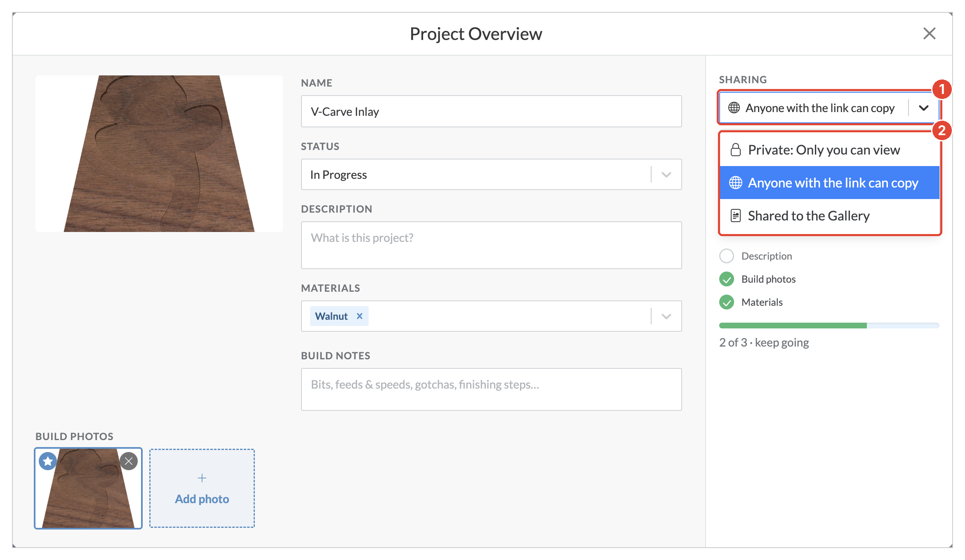Image resolution: width=965 pixels, height=560 pixels.
Task: Remove the build photo with its X icon
Action: [x=129, y=461]
